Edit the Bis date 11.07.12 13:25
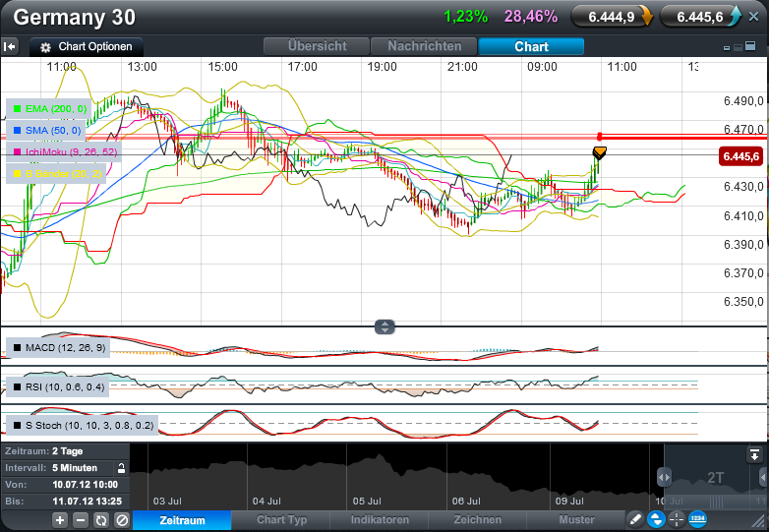The width and height of the screenshot is (769, 532). tap(65, 502)
